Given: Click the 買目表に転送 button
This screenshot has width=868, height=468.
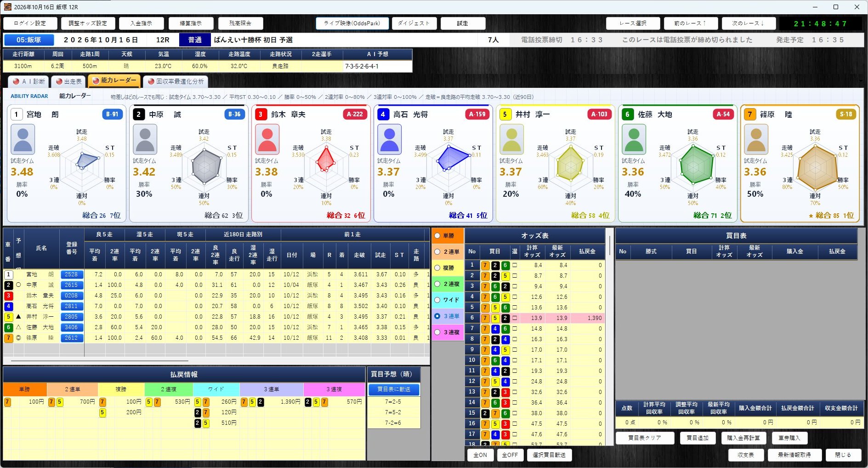Looking at the screenshot, I should tap(394, 389).
